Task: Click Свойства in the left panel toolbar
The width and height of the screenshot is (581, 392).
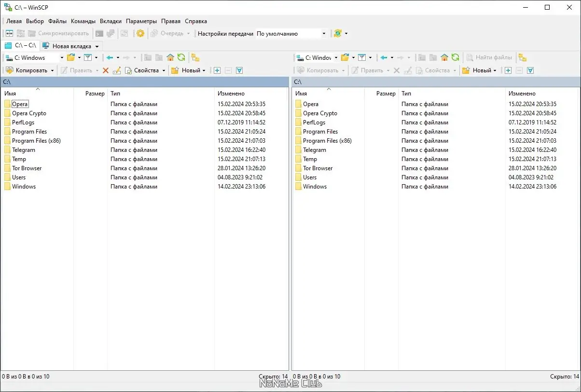Action: [142, 70]
